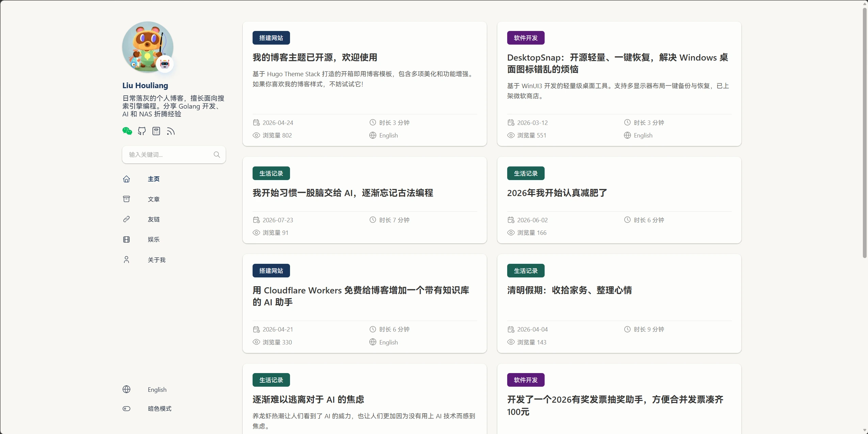Click the globe icon beside sidebar English
Image resolution: width=868 pixels, height=434 pixels.
pyautogui.click(x=126, y=389)
